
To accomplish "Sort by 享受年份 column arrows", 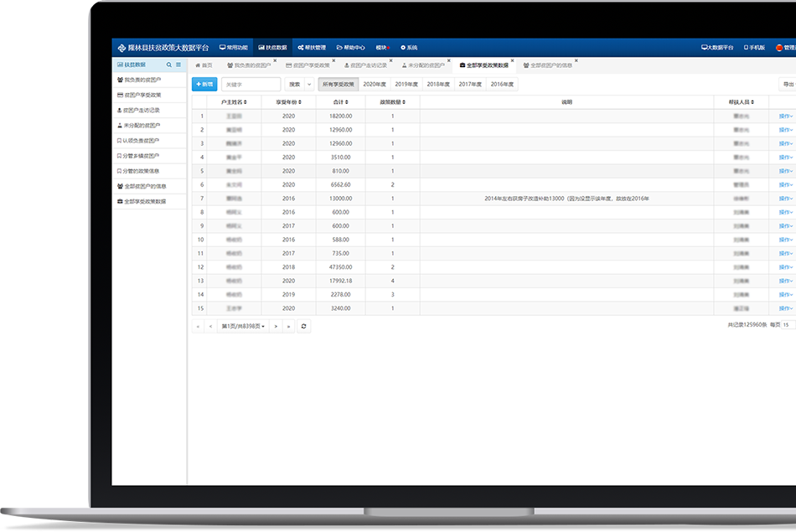I will pyautogui.click(x=300, y=102).
